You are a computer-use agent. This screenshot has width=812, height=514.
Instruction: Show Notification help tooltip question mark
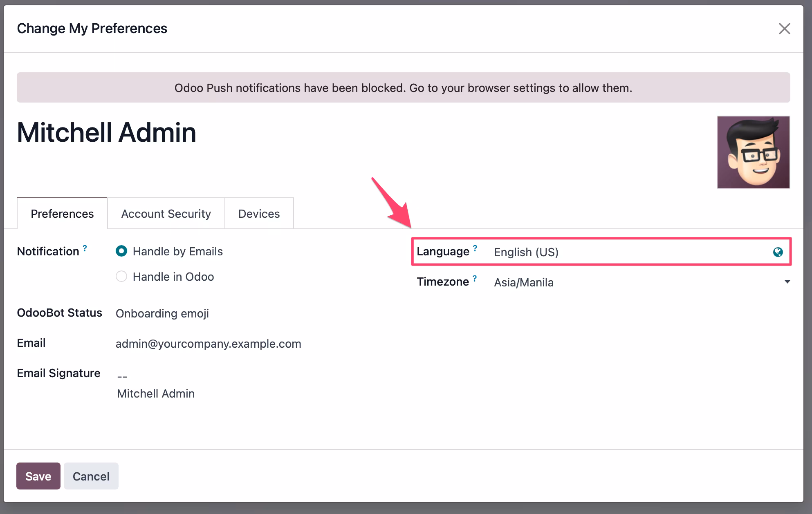[x=85, y=248]
